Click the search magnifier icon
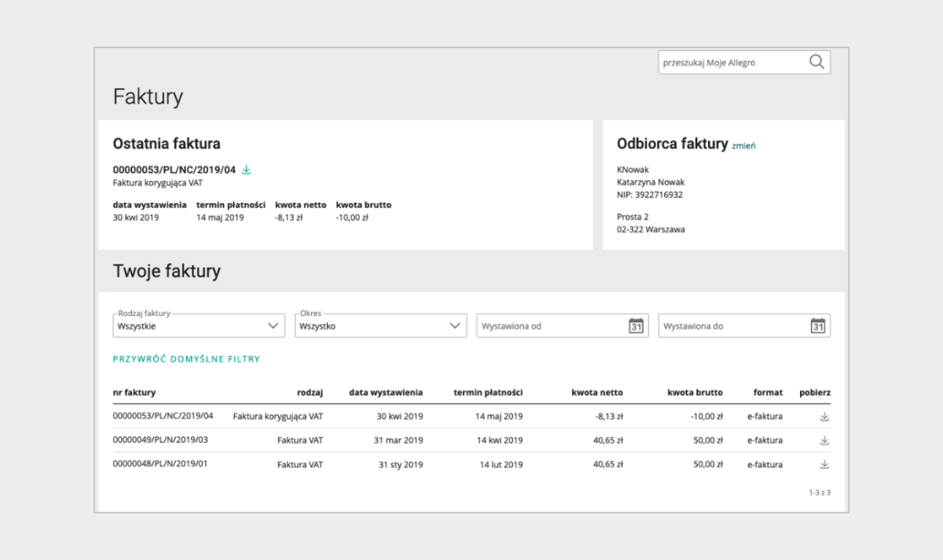This screenshot has height=560, width=943. [x=816, y=62]
